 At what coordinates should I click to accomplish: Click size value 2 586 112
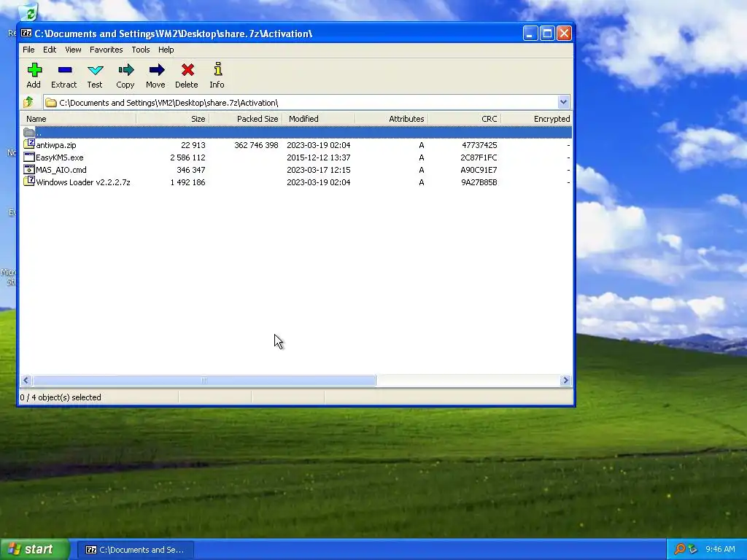pyautogui.click(x=187, y=157)
